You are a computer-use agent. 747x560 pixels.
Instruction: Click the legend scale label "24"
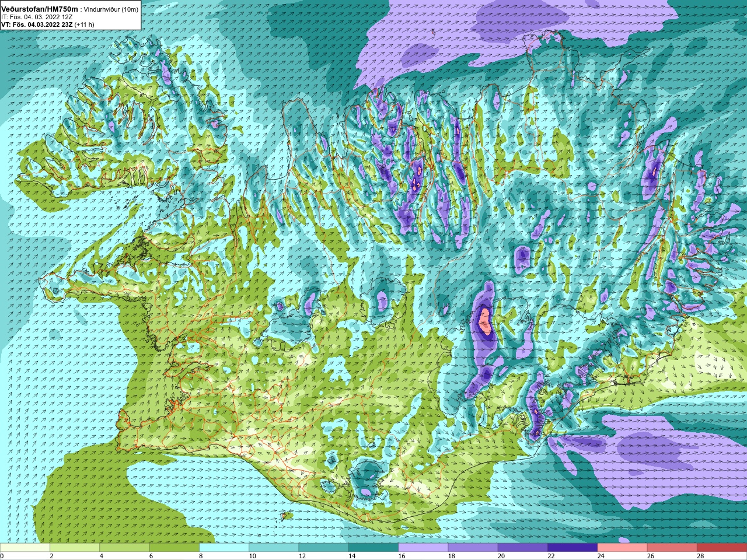[x=601, y=556]
